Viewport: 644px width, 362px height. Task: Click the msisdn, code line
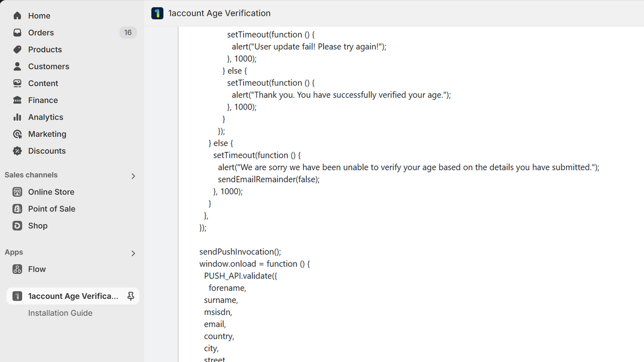218,312
